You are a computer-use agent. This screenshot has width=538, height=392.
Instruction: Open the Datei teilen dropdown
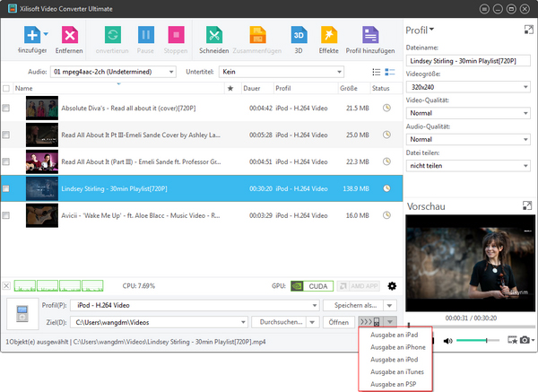pyautogui.click(x=468, y=165)
